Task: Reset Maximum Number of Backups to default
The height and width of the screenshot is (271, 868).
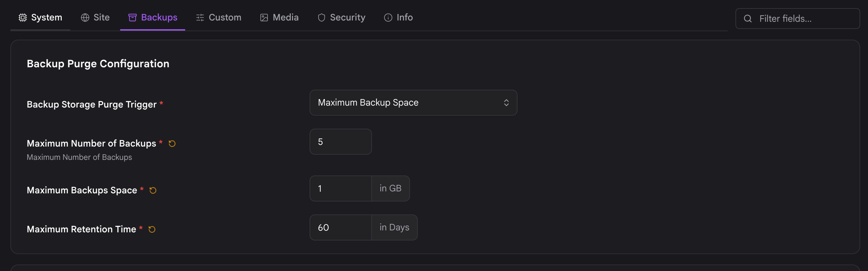Action: [x=172, y=144]
